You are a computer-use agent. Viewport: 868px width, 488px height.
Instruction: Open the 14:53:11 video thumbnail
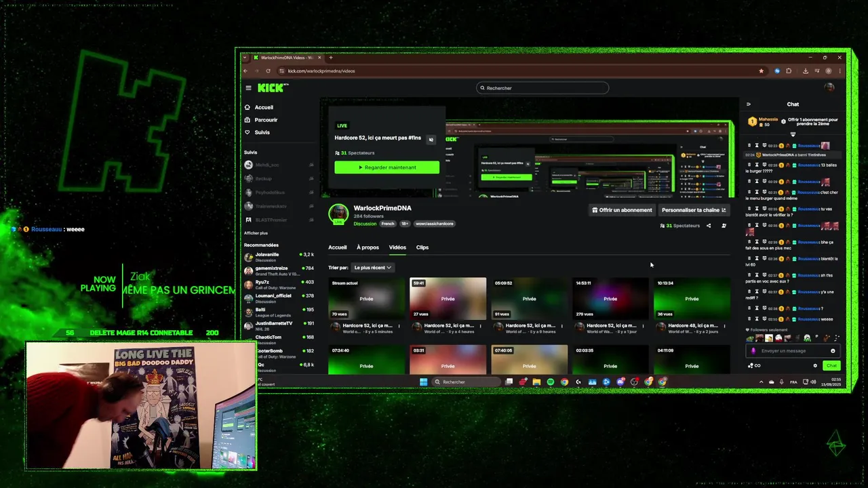coord(610,298)
